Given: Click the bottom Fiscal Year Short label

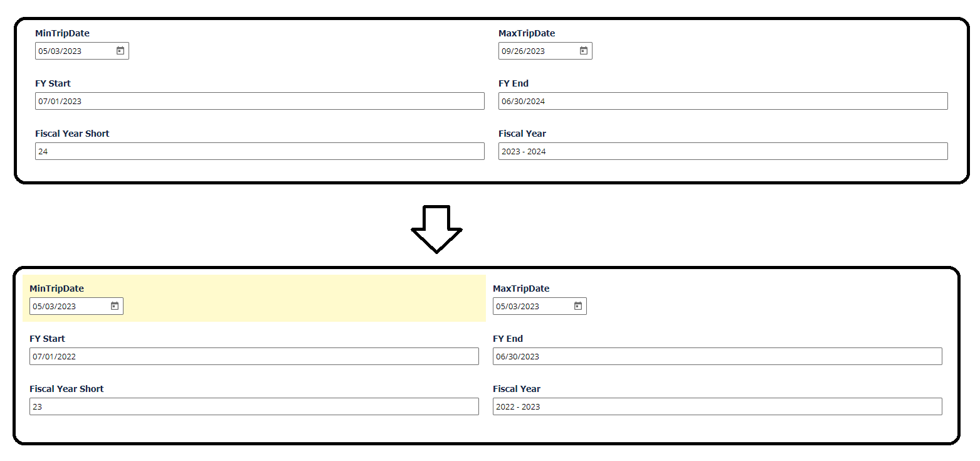Looking at the screenshot, I should [x=66, y=389].
